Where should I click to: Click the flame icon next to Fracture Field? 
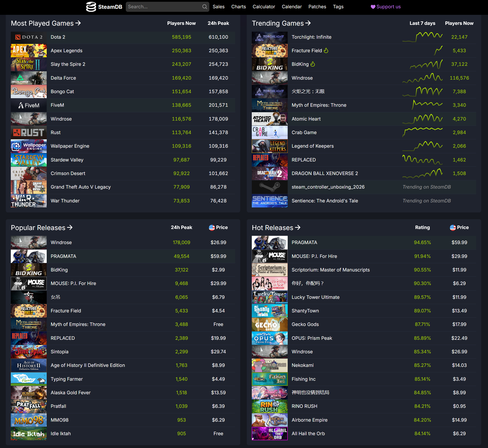point(326,50)
